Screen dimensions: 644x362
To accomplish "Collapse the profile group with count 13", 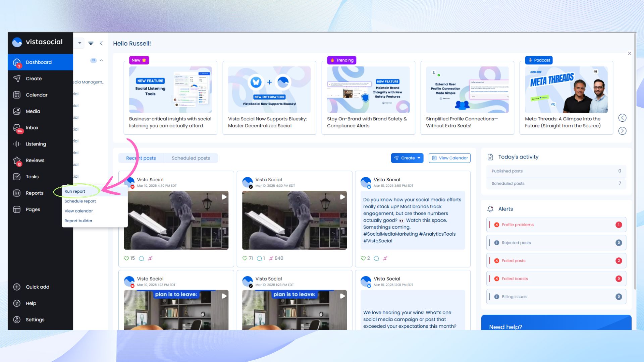I will (x=101, y=60).
